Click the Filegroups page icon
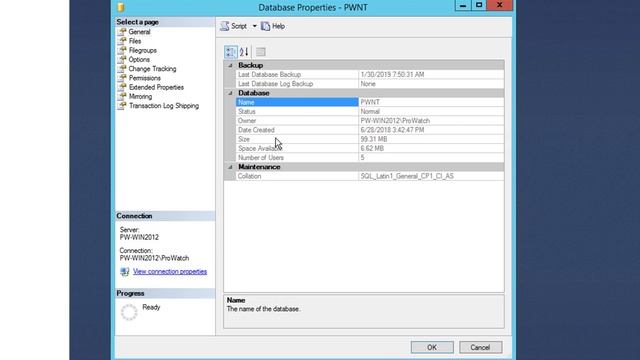 [122, 51]
